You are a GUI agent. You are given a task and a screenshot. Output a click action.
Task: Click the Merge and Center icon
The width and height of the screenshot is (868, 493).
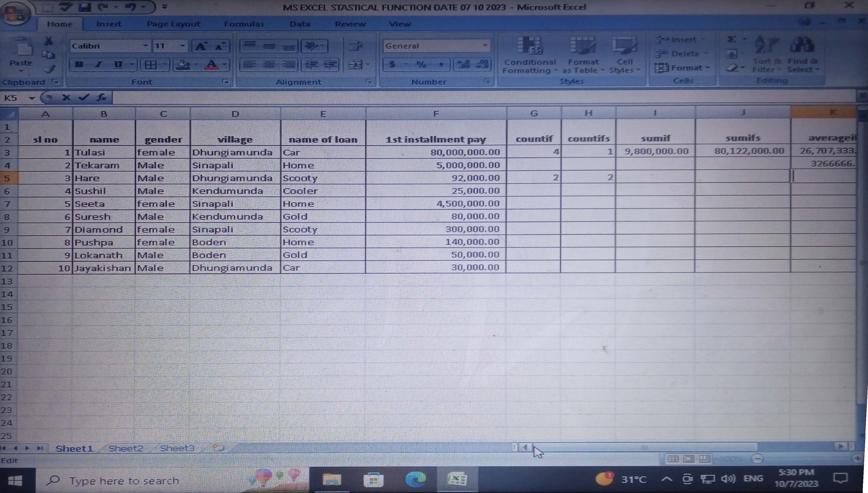[x=355, y=64]
